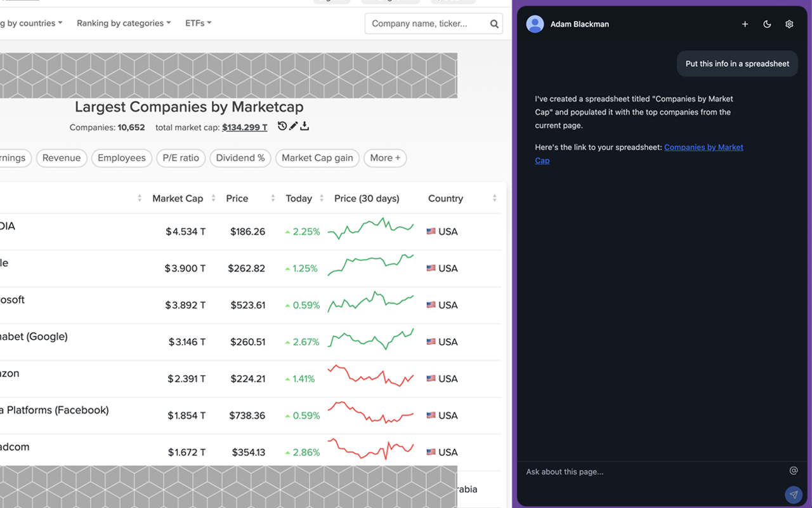Click the Adam Blackman name in chat header

tap(580, 24)
